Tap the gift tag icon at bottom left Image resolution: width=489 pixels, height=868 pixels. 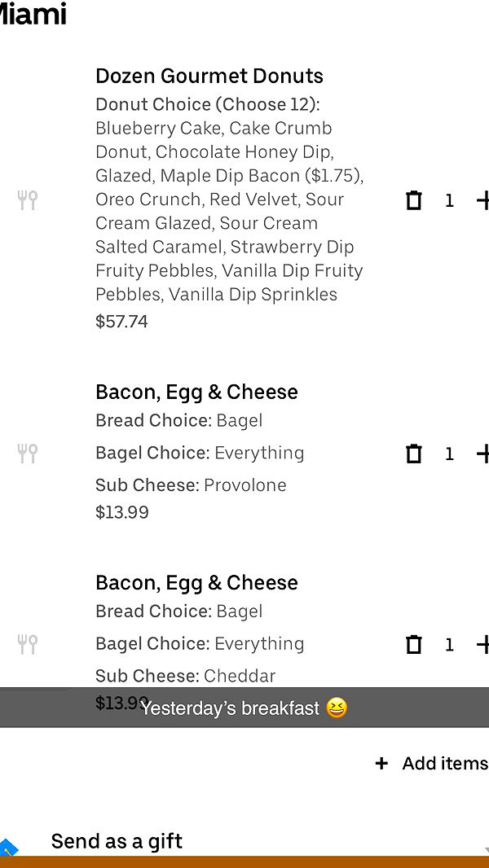pyautogui.click(x=7, y=848)
